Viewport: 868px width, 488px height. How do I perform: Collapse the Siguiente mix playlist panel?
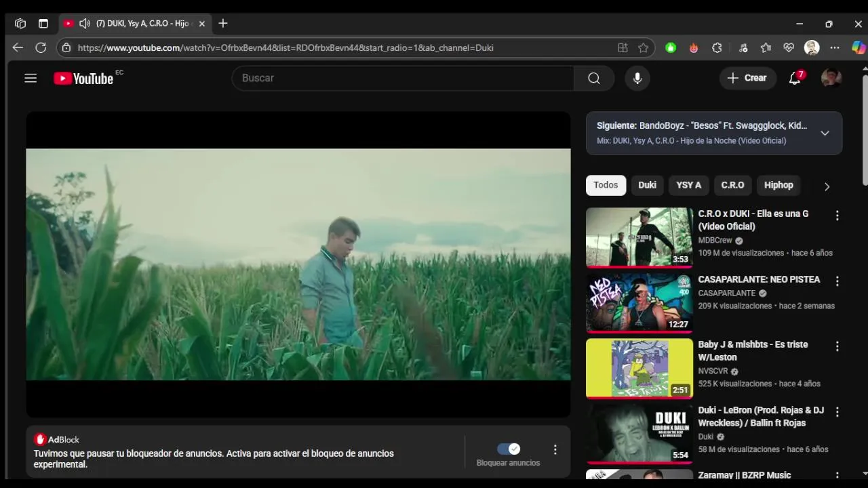(825, 133)
